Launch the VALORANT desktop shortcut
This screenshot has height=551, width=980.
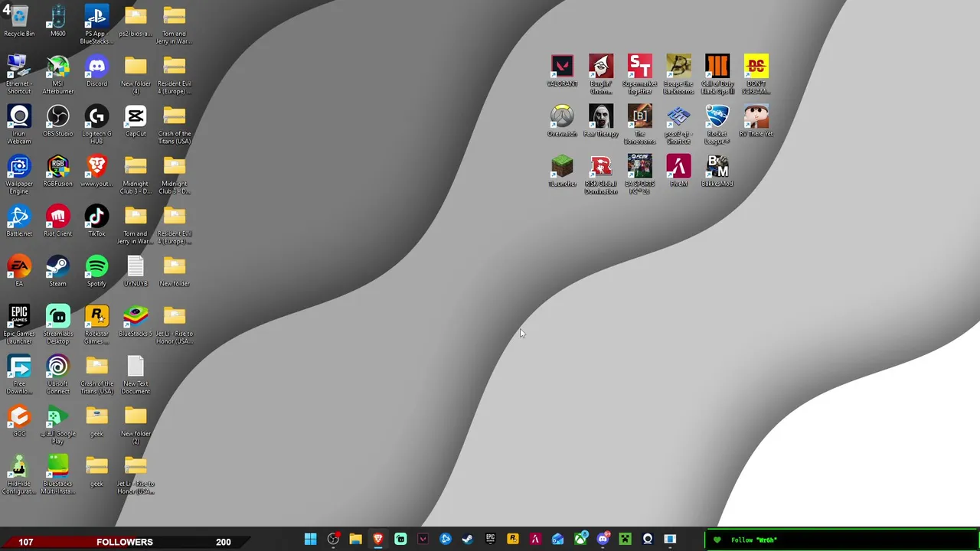tap(562, 70)
